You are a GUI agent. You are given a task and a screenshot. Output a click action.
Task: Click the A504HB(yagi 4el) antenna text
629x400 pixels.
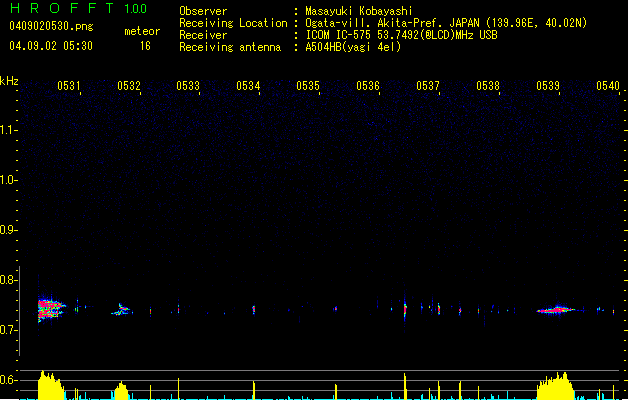tap(353, 47)
